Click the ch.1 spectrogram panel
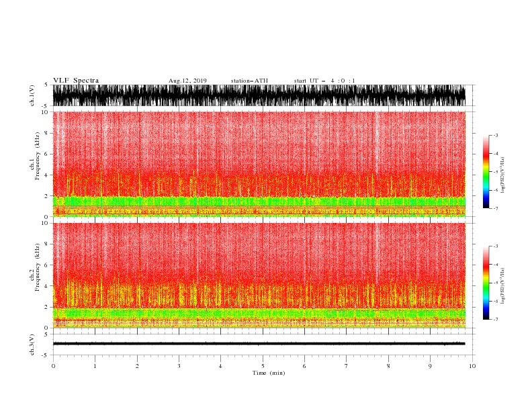 pos(259,164)
